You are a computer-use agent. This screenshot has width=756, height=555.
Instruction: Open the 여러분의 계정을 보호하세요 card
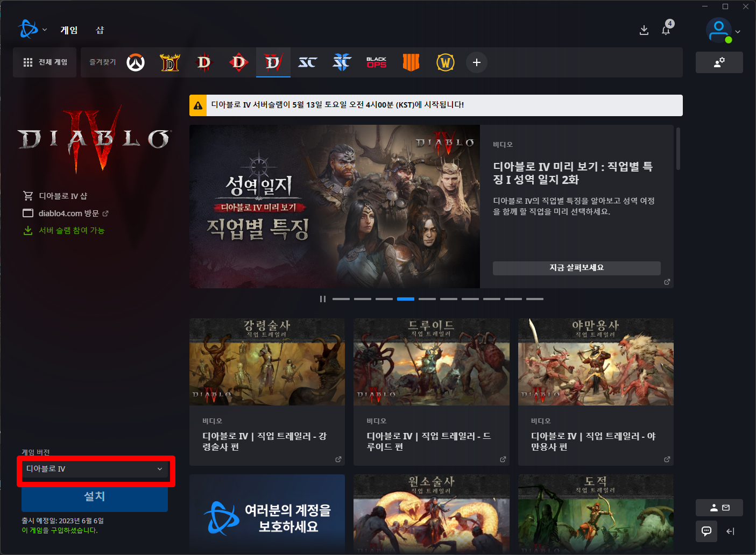[x=267, y=514]
